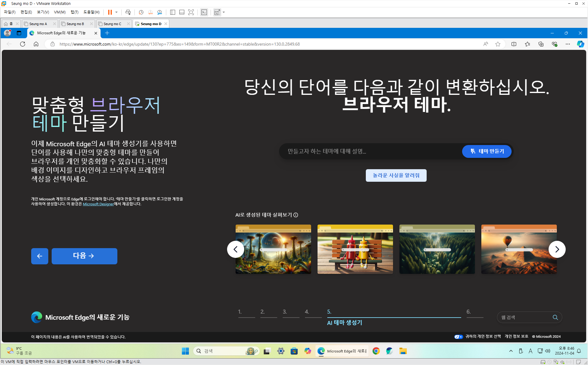Open Copilot sidebar icon in Edge
The height and width of the screenshot is (365, 588).
click(x=580, y=44)
